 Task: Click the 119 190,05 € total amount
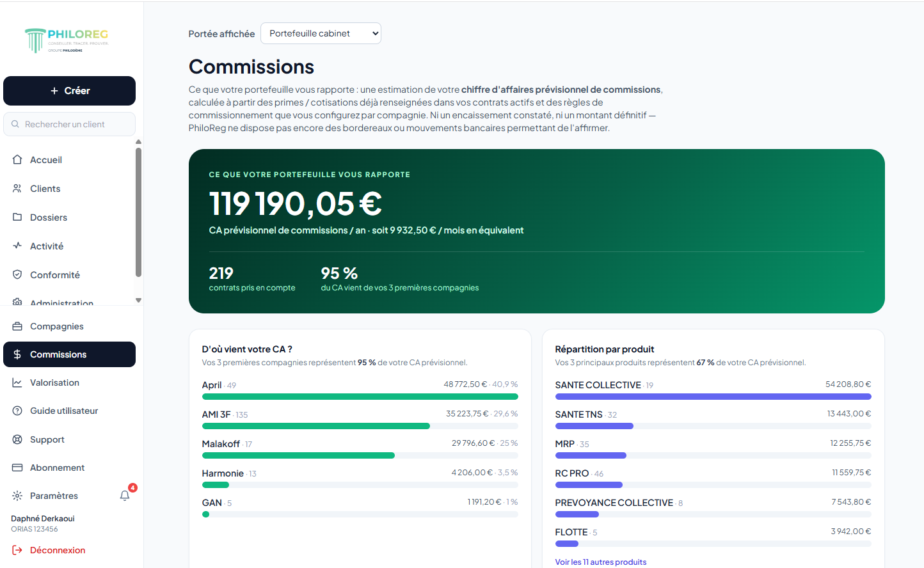[x=296, y=204]
